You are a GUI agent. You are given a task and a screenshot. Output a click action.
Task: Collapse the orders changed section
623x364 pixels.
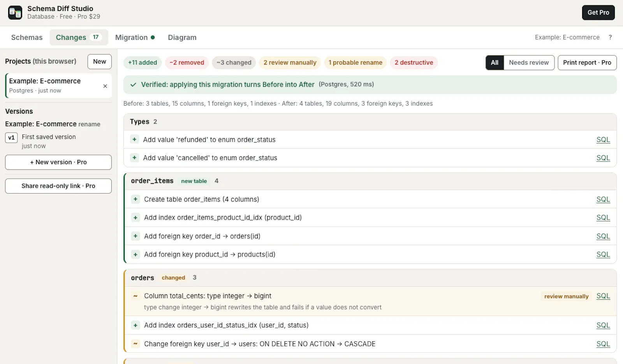[x=370, y=278]
